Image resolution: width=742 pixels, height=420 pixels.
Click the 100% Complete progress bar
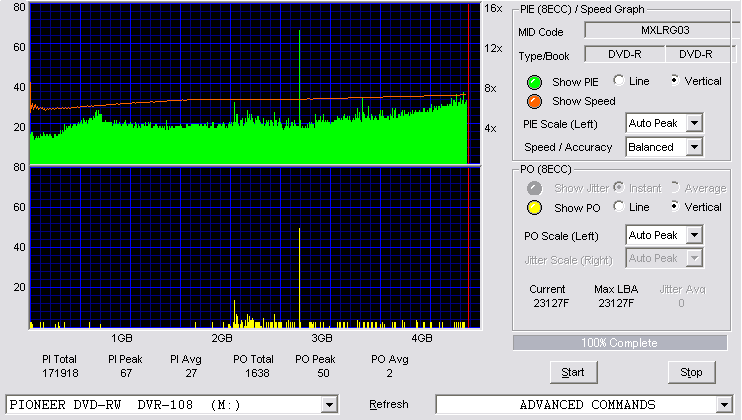(620, 343)
